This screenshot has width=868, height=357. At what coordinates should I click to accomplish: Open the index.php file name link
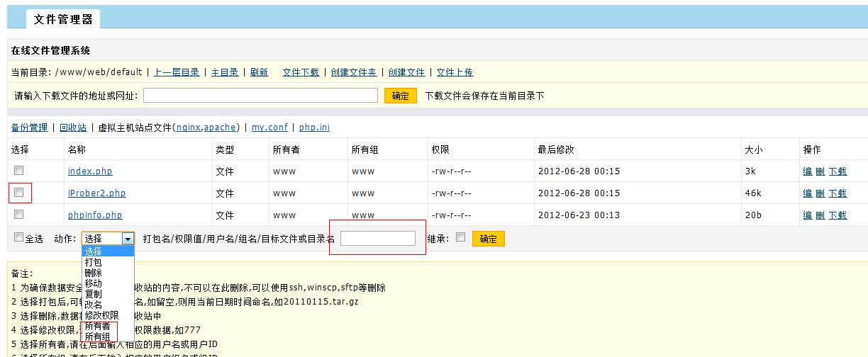click(90, 171)
